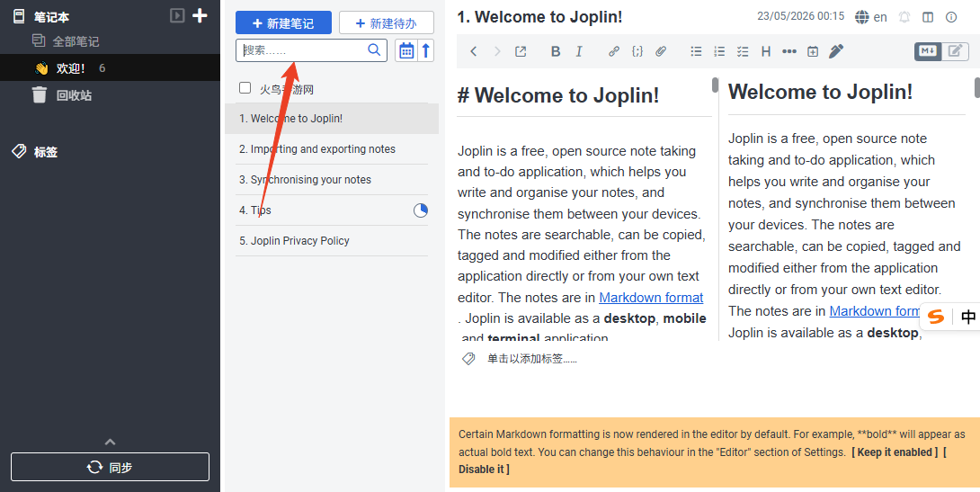Insert horizontal rule with three-dot icon
The width and height of the screenshot is (980, 492).
[789, 52]
